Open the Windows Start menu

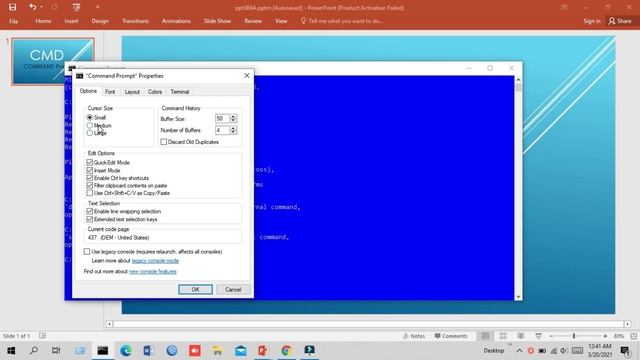tap(11, 350)
